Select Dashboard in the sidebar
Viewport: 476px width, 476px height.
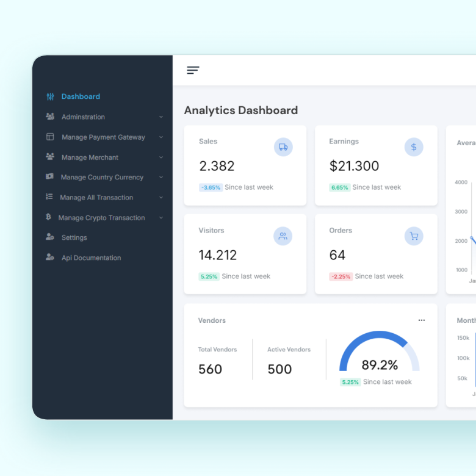(81, 96)
